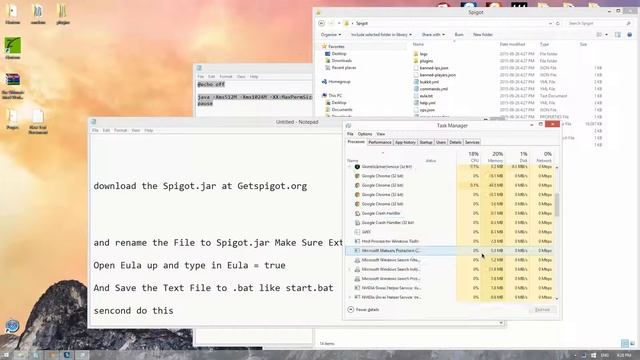Select ops.json in Spigot folder
The height and width of the screenshot is (360, 640).
click(x=427, y=109)
